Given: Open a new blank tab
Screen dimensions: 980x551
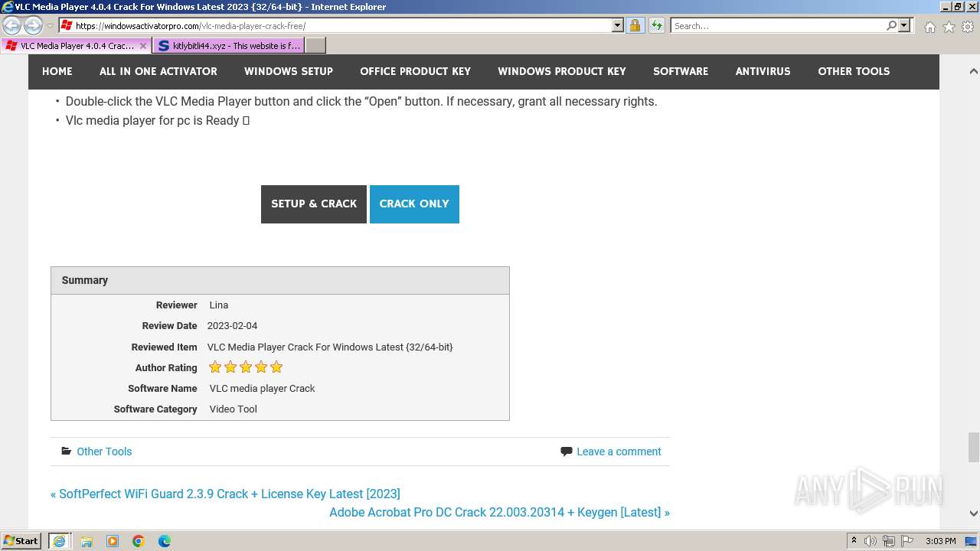Looking at the screenshot, I should click(x=315, y=46).
